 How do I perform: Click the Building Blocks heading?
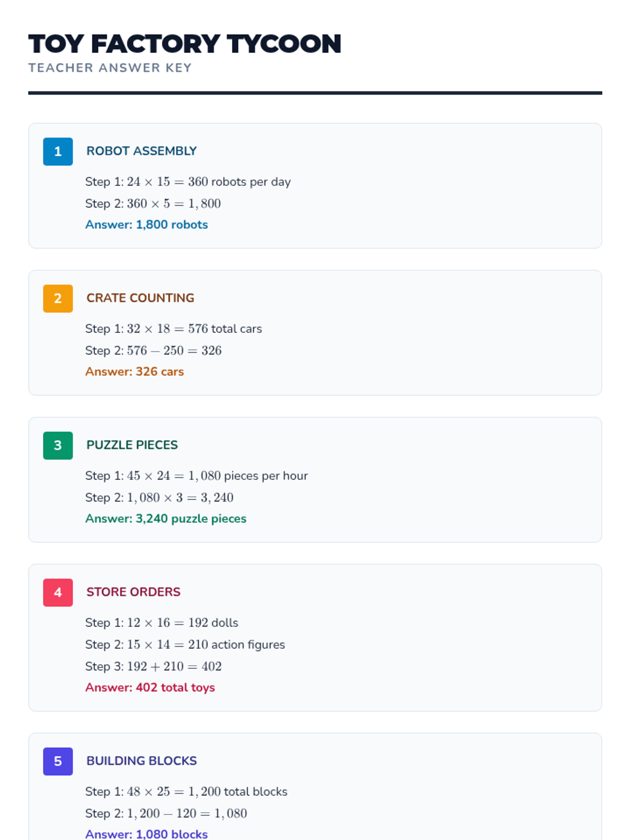pos(141,761)
